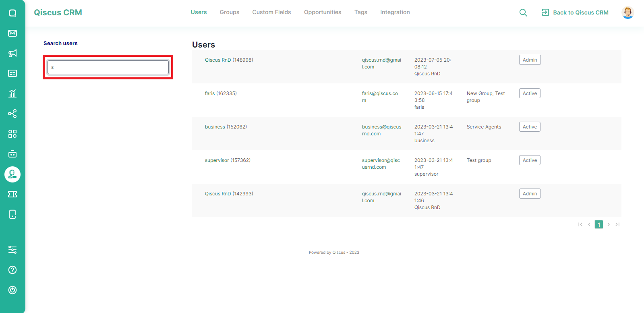
Task: Click the Users heading
Action: [x=203, y=45]
